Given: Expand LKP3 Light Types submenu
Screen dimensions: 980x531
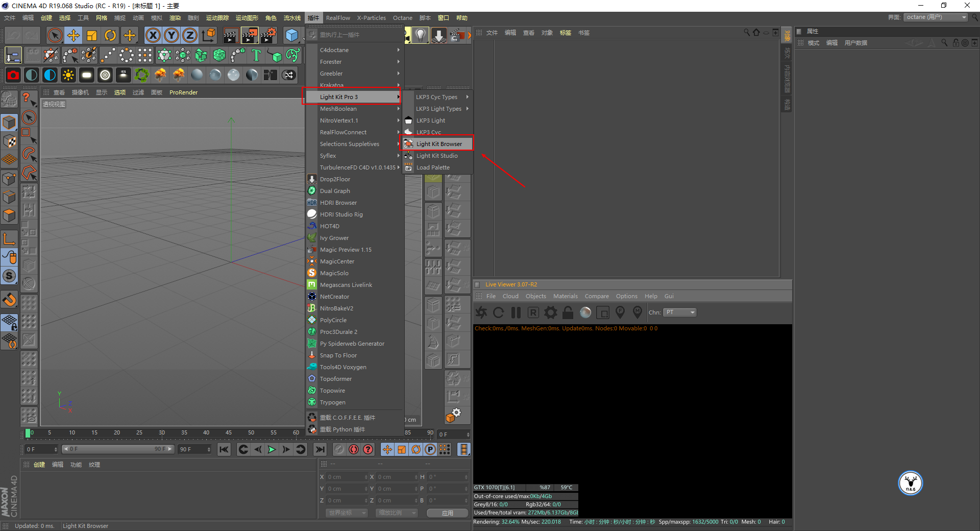Looking at the screenshot, I should click(x=437, y=109).
